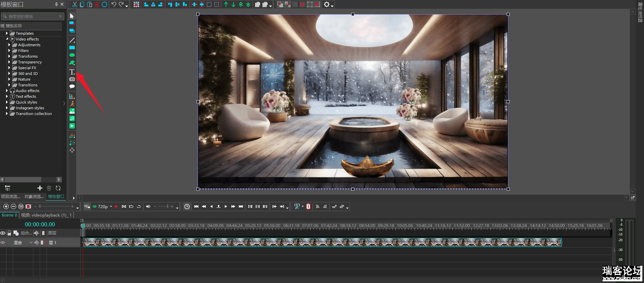This screenshot has width=644, height=283.
Task: Delete template with the trash button in the left panel
Action: [x=49, y=188]
